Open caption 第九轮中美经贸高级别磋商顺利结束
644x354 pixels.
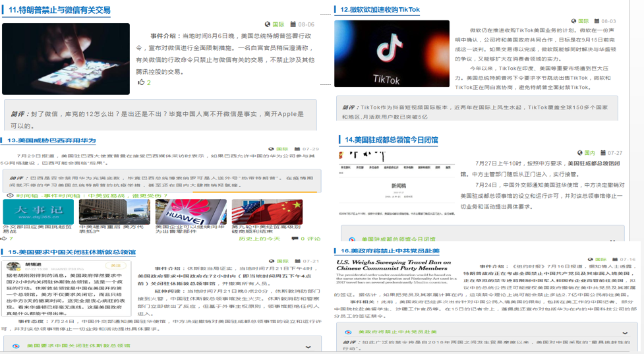coord(266,229)
